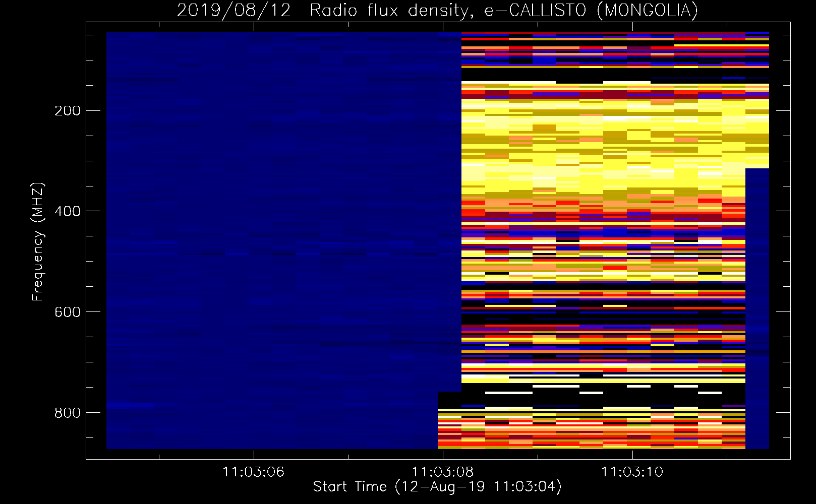This screenshot has height=504, width=816.
Task: Click the 200 frequency tick label
Action: pyautogui.click(x=68, y=110)
